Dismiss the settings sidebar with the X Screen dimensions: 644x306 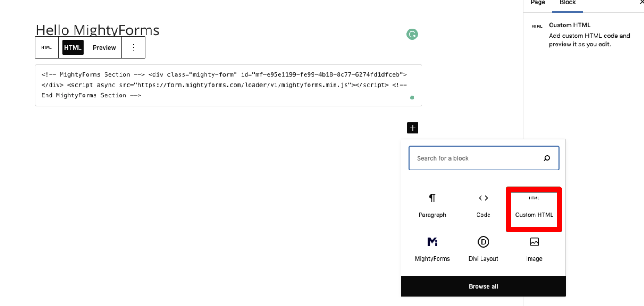641,3
